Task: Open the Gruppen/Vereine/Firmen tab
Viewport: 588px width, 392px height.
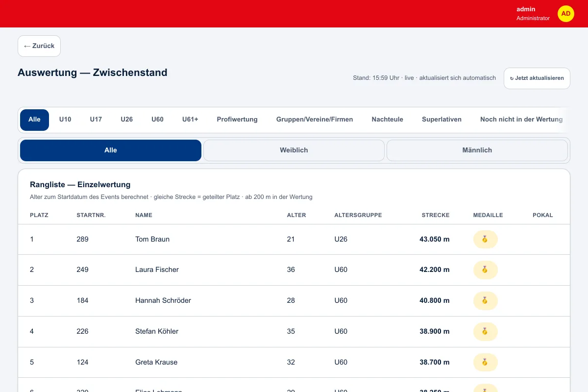Action: 315,120
